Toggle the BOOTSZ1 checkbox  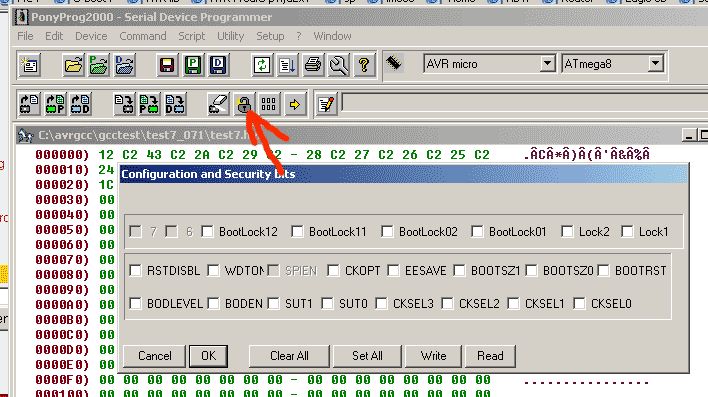pyautogui.click(x=459, y=271)
